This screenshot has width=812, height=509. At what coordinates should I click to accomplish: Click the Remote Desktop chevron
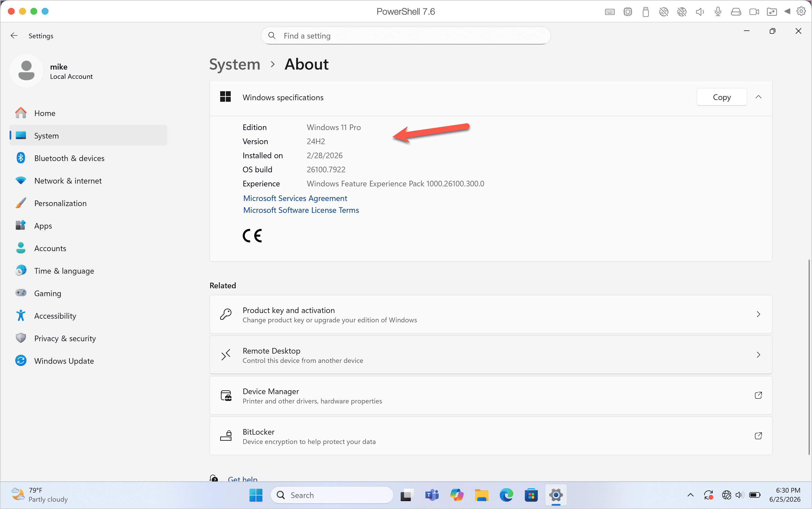pyautogui.click(x=758, y=355)
